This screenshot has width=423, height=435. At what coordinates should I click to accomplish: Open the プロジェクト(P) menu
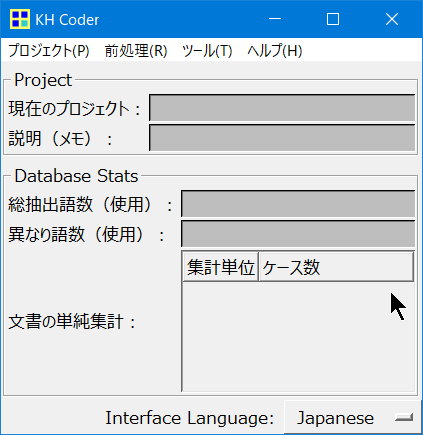(x=49, y=51)
